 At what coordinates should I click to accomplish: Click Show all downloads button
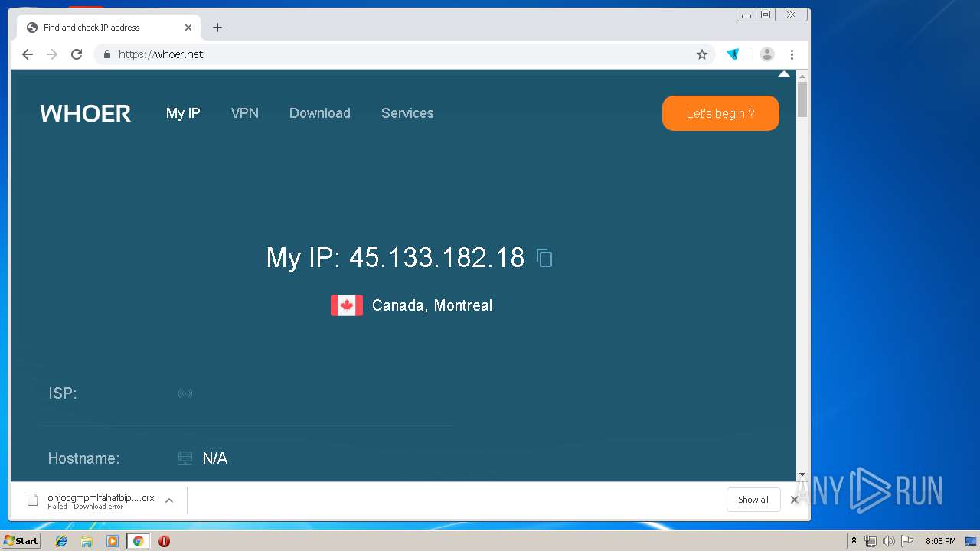click(753, 500)
